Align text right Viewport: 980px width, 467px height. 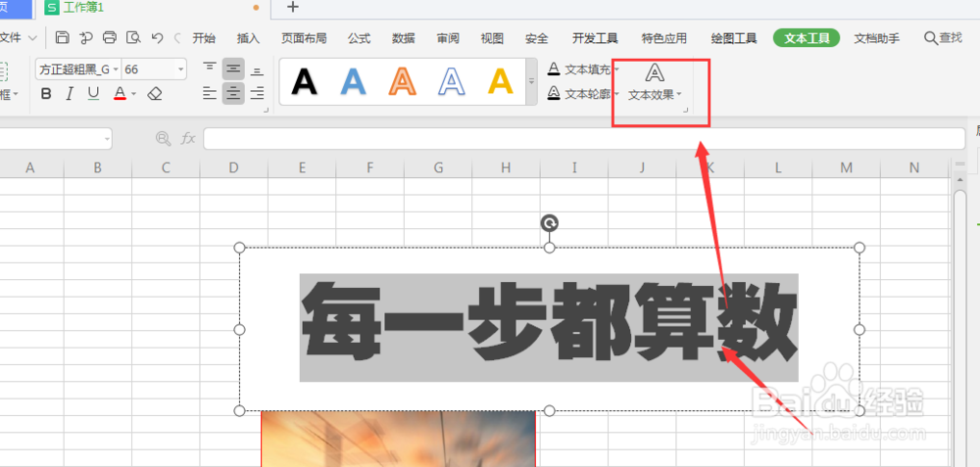click(x=257, y=94)
